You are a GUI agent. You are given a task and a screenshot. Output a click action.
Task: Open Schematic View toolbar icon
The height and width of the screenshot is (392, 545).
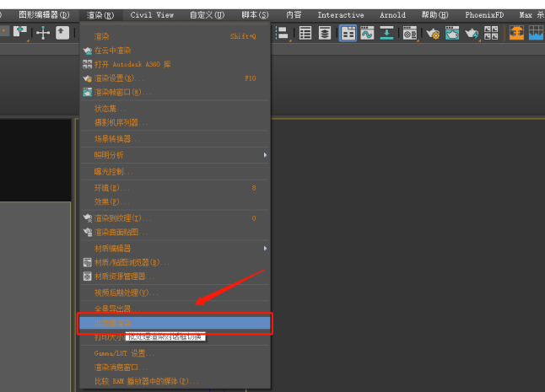(386, 34)
